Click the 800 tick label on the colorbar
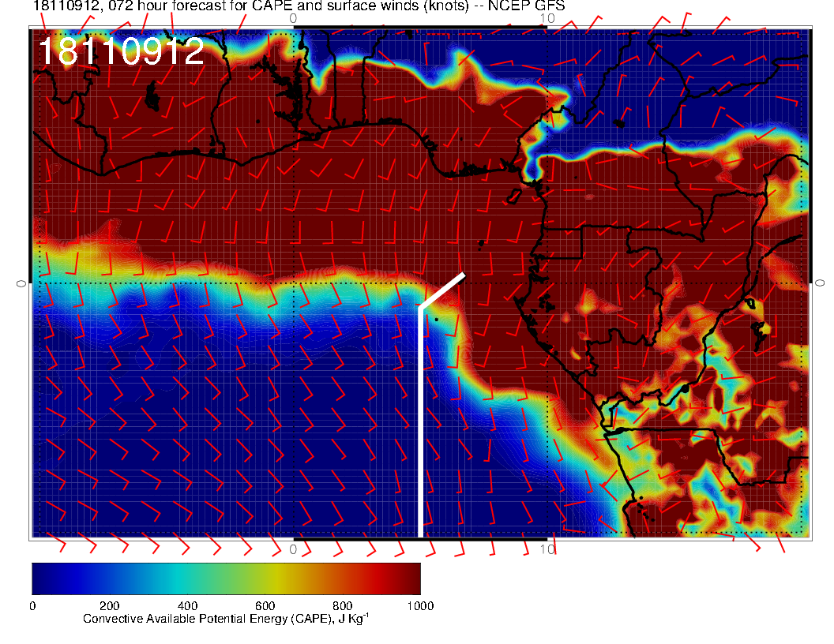The image size is (834, 644). (x=342, y=606)
